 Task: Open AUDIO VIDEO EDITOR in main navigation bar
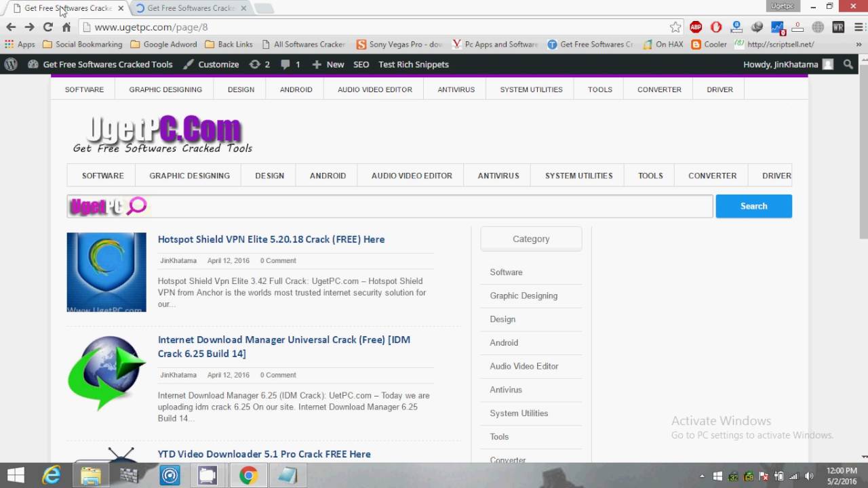coord(412,176)
